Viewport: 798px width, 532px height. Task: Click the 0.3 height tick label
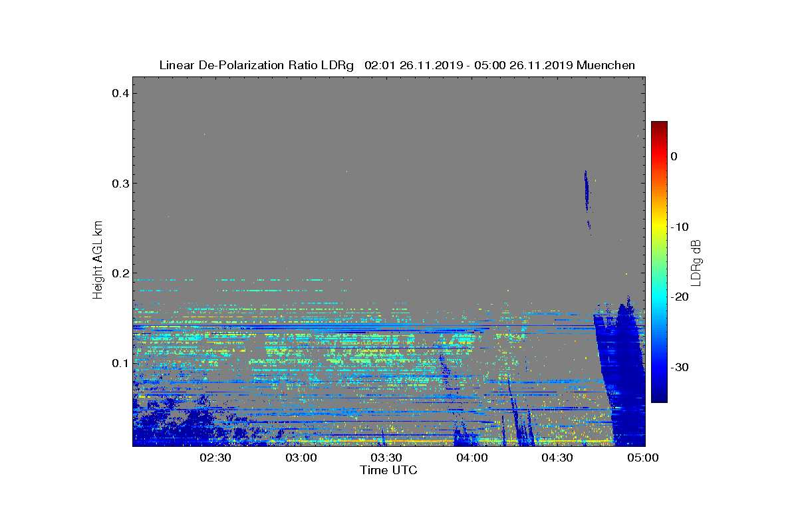(120, 184)
